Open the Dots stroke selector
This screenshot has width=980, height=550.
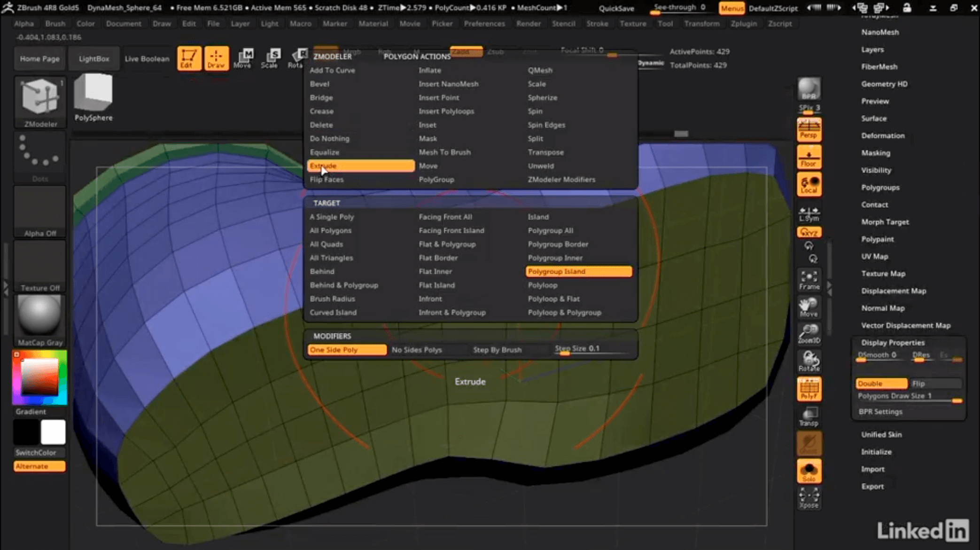pos(40,157)
